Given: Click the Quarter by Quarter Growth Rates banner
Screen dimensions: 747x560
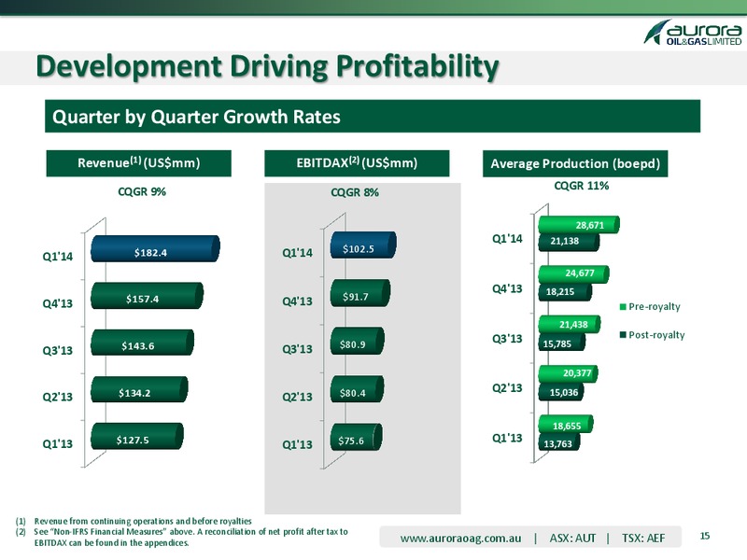Looking at the screenshot, I should pyautogui.click(x=373, y=116).
